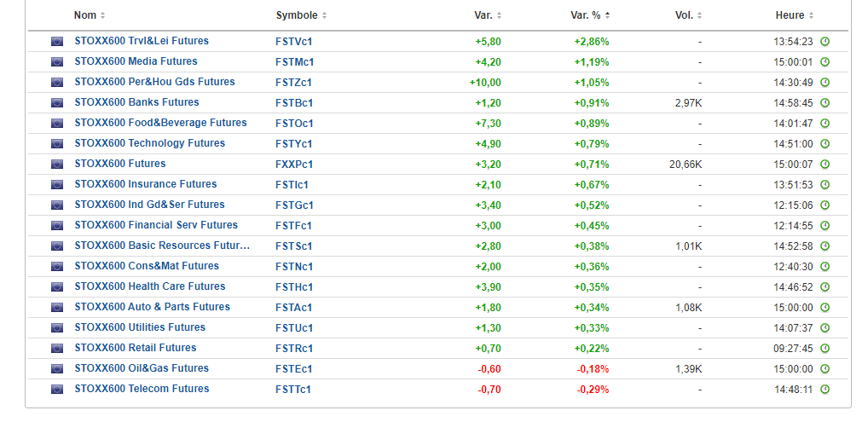
Task: Click the flag icon beside Trvl&Lei Futures
Action: click(x=57, y=41)
